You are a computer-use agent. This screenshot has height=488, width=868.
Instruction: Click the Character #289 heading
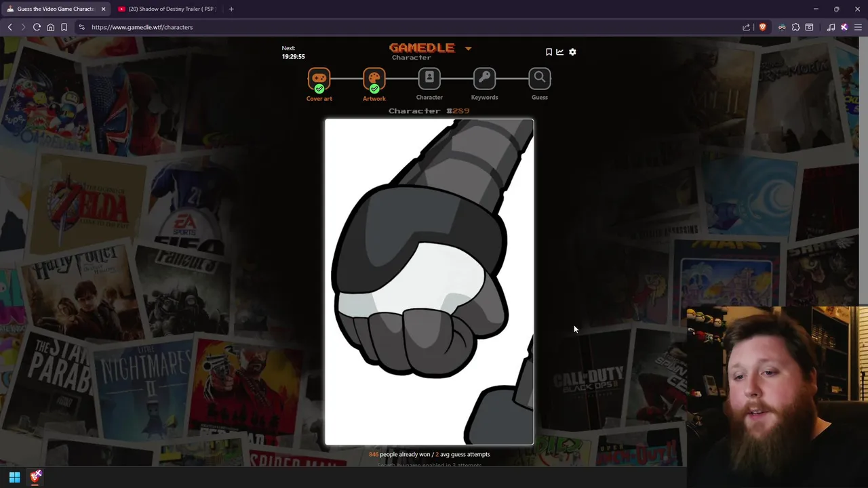click(429, 110)
